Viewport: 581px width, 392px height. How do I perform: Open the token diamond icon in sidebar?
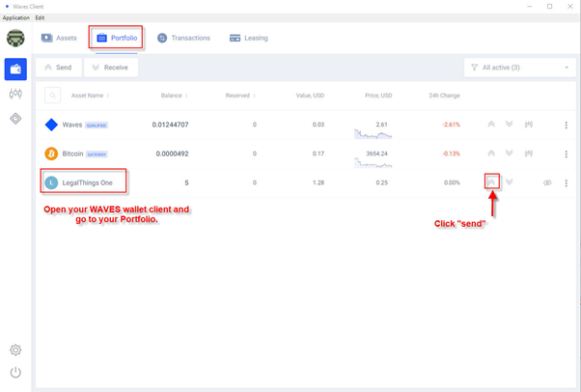tap(15, 119)
